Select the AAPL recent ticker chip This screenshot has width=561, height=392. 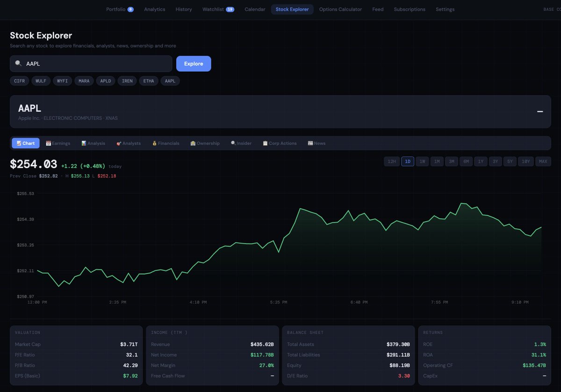[x=170, y=81]
